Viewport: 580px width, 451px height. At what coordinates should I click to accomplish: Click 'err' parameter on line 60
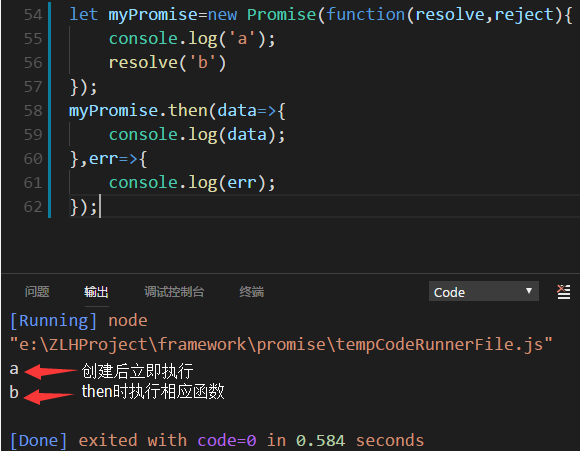[x=103, y=159]
